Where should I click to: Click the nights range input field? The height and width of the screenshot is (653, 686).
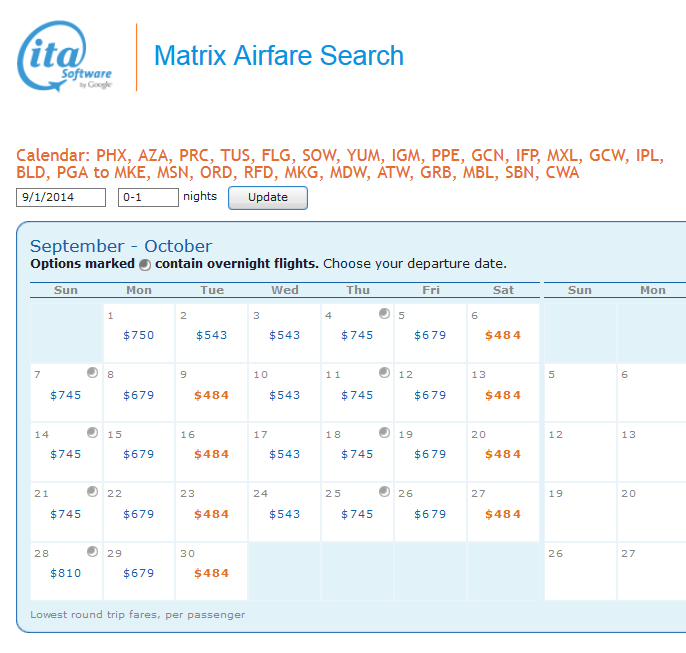pos(147,197)
